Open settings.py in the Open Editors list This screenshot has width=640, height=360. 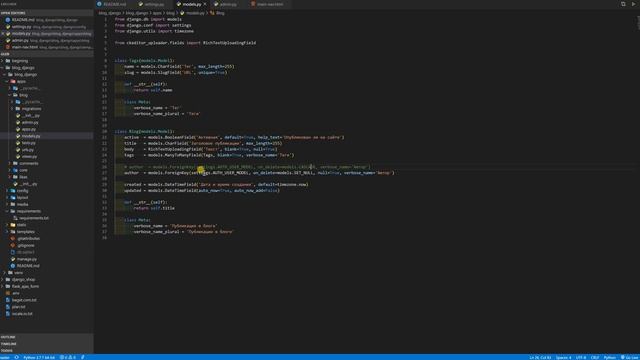point(47,27)
